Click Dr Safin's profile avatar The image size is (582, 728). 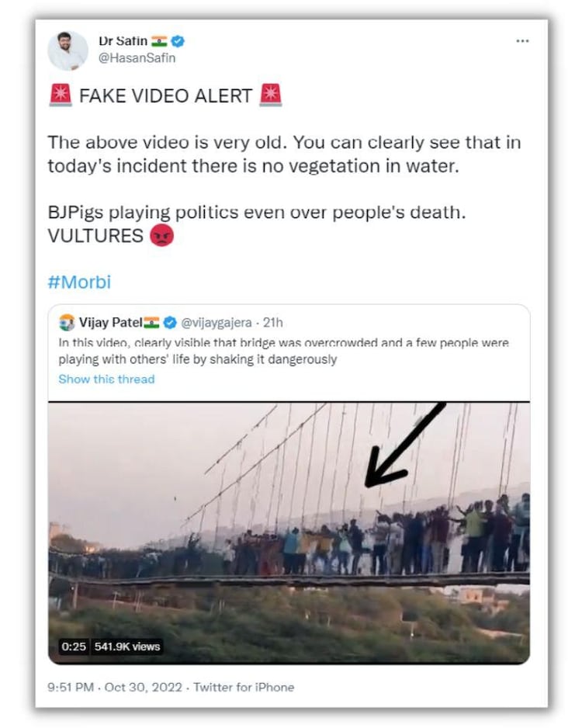68,51
